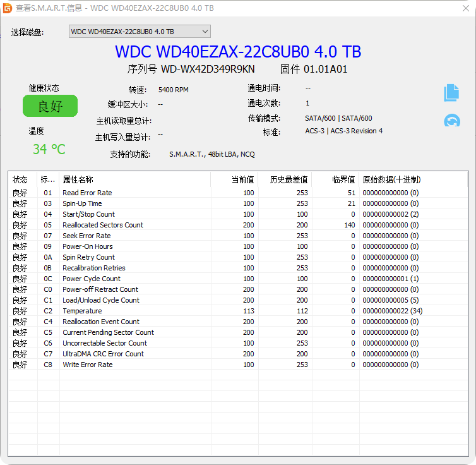
Task: Click current value 113 in Temperature row
Action: click(x=249, y=311)
